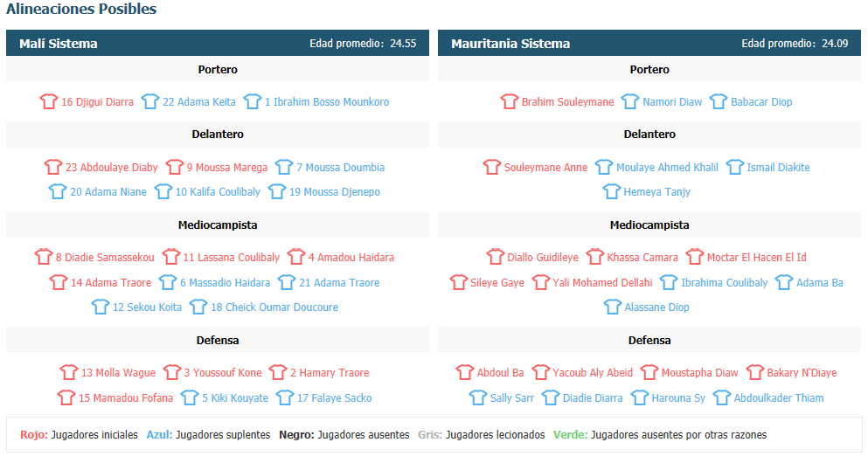Click Mauritania's Defensa section heading
Viewport: 868px width, 456px height.
pyautogui.click(x=649, y=340)
